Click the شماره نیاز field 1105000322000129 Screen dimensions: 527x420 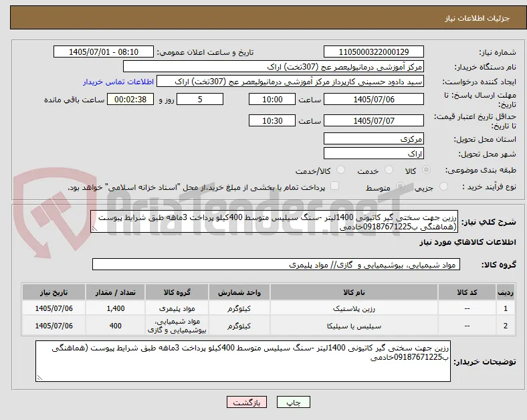373,51
